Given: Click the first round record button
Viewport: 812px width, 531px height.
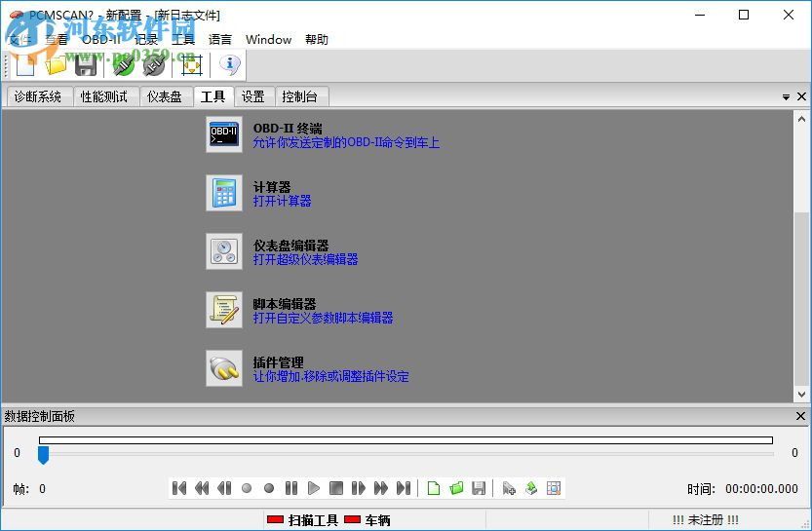Looking at the screenshot, I should (x=247, y=488).
